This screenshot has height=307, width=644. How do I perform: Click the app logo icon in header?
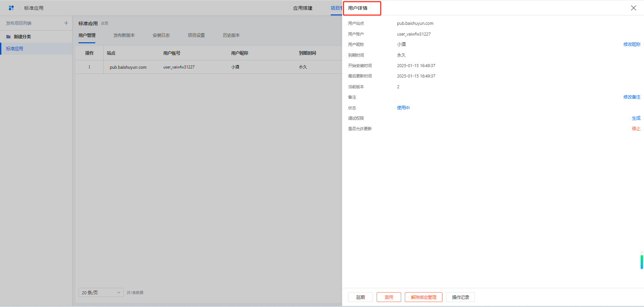11,8
